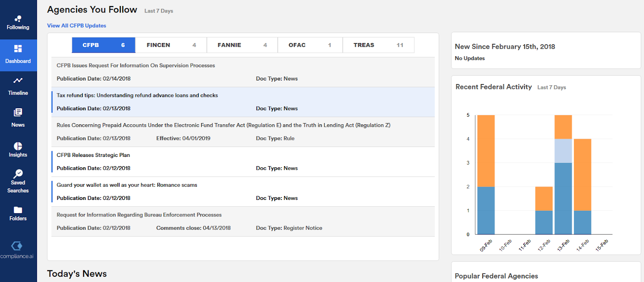Switch to the TREAS agency tab
This screenshot has height=282, width=644.
[x=378, y=45]
